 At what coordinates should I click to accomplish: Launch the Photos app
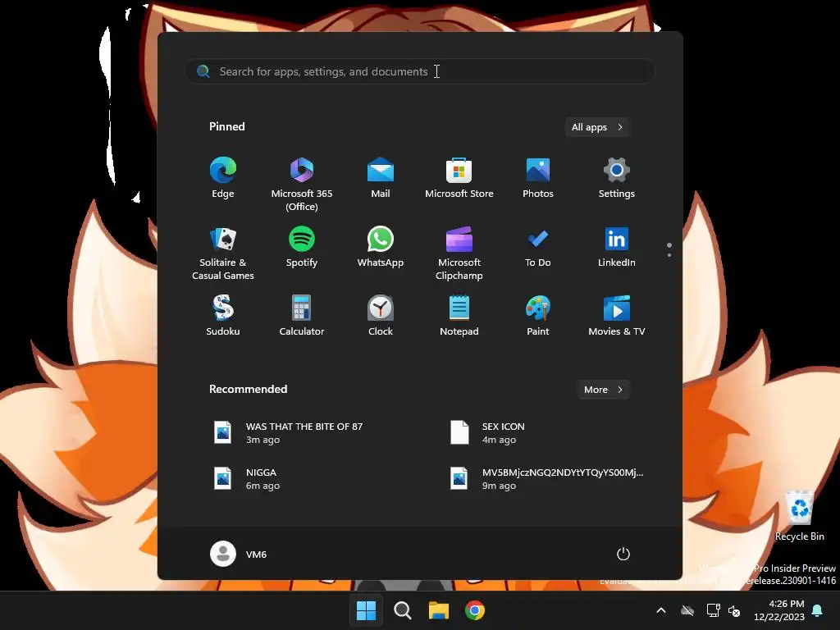pos(538,178)
